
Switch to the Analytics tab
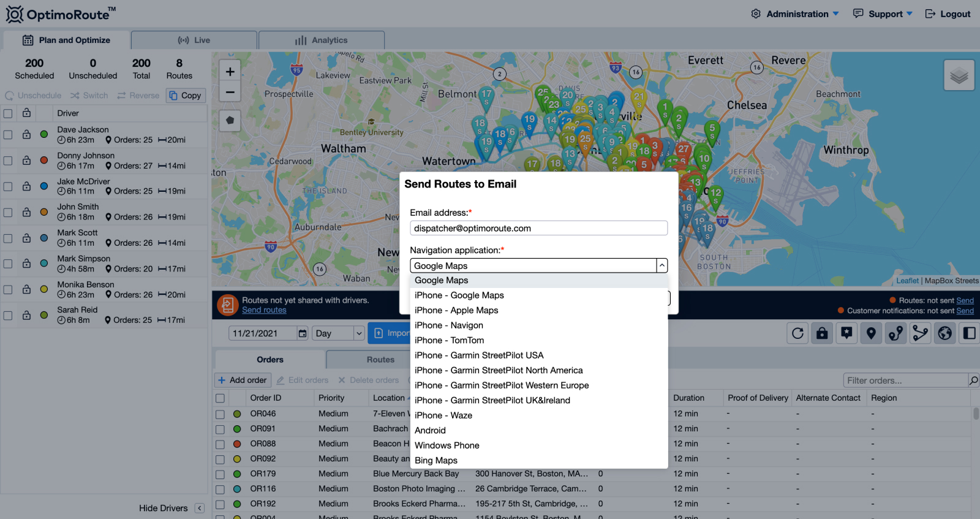[x=322, y=40]
